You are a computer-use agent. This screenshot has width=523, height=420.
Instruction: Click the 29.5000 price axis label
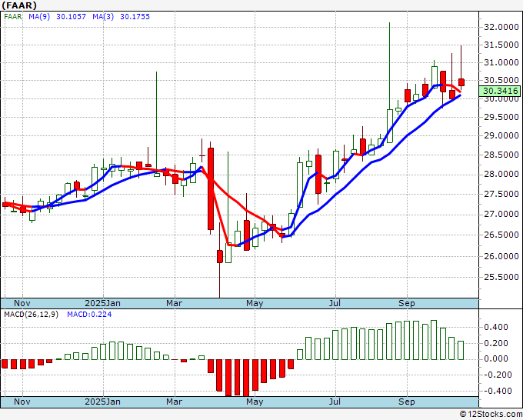tap(501, 117)
